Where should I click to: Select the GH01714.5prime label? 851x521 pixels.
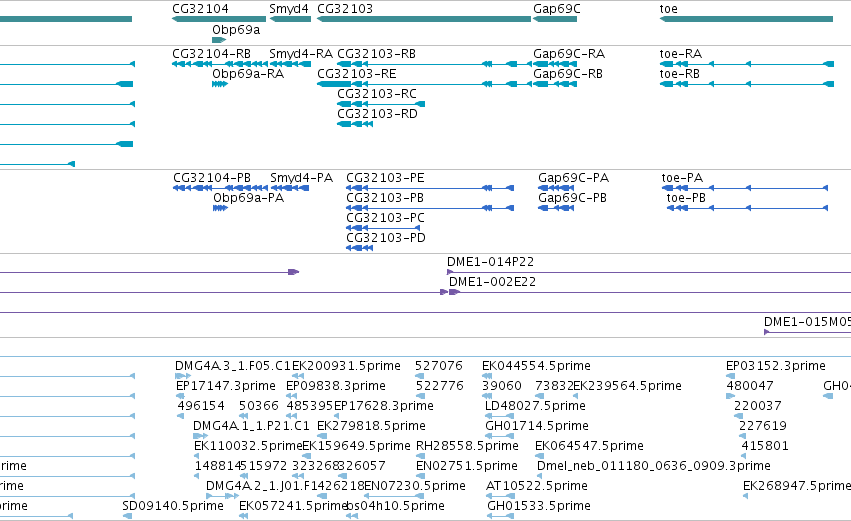537,426
